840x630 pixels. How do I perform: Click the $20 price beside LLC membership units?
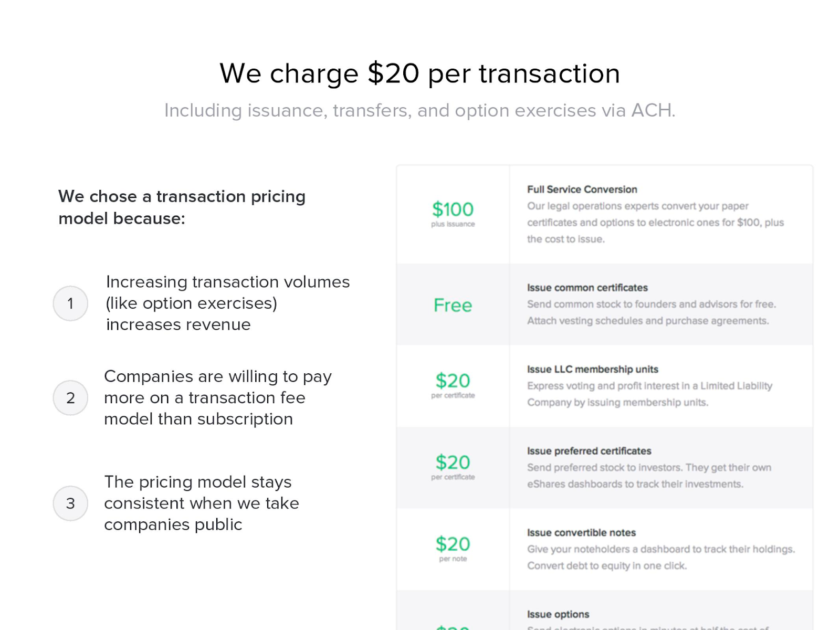click(x=453, y=385)
